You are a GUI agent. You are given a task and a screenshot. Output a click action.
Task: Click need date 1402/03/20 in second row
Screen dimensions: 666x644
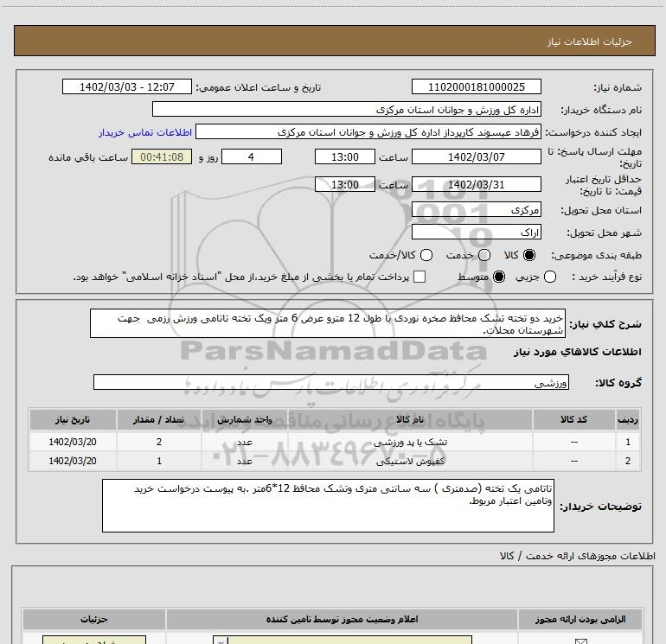click(x=73, y=461)
